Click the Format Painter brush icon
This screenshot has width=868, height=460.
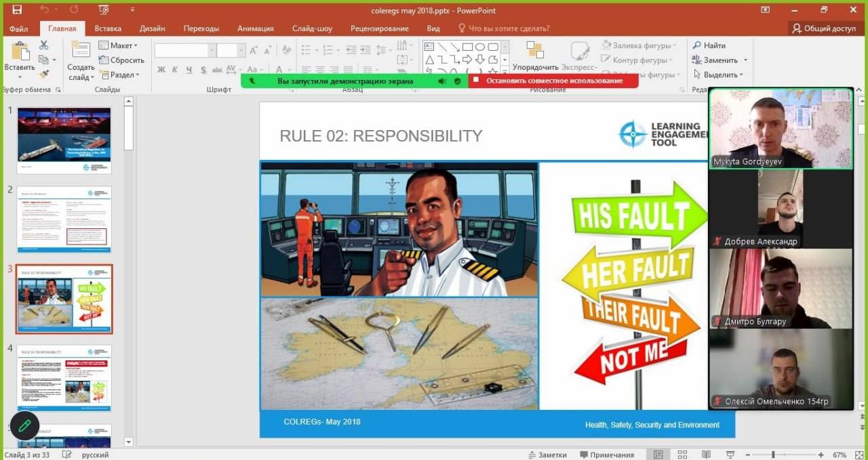click(x=44, y=74)
